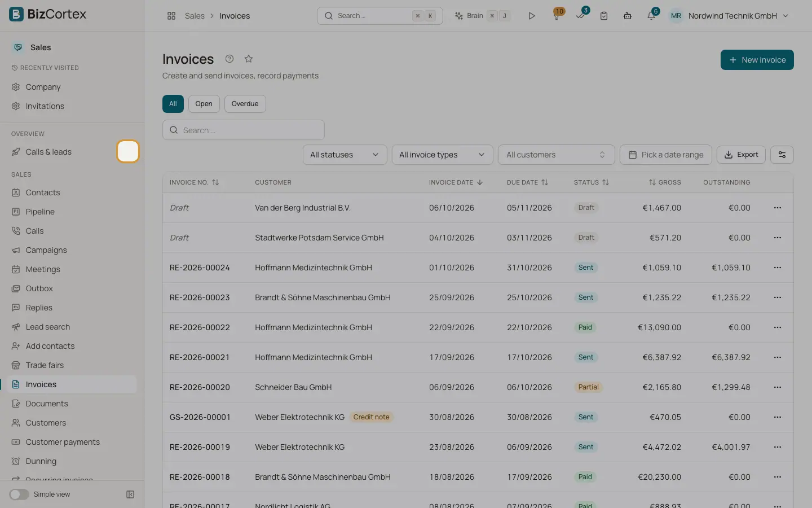Select the Open filter tab
The width and height of the screenshot is (812, 508).
pos(204,104)
